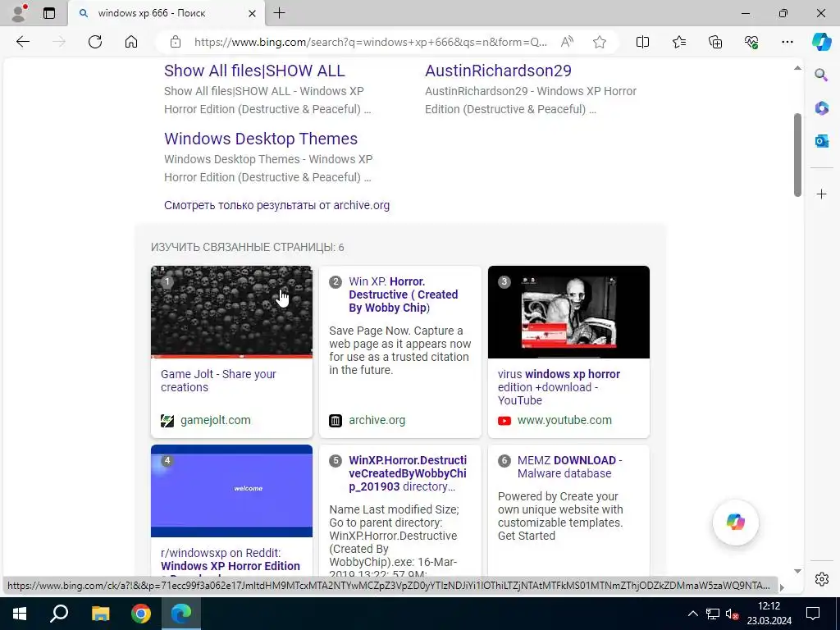This screenshot has width=840, height=630.
Task: Open the tab actions menu icon
Action: (48, 13)
